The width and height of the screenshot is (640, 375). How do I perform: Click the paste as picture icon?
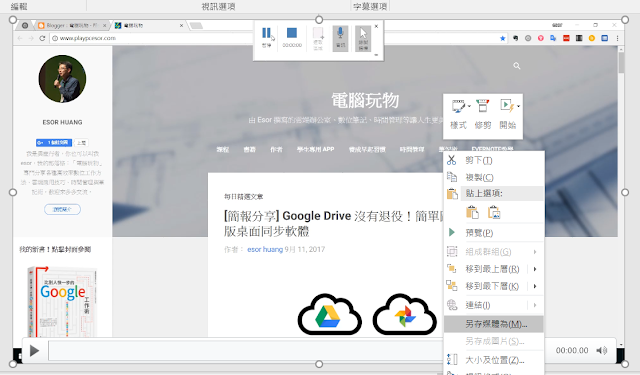coord(494,213)
